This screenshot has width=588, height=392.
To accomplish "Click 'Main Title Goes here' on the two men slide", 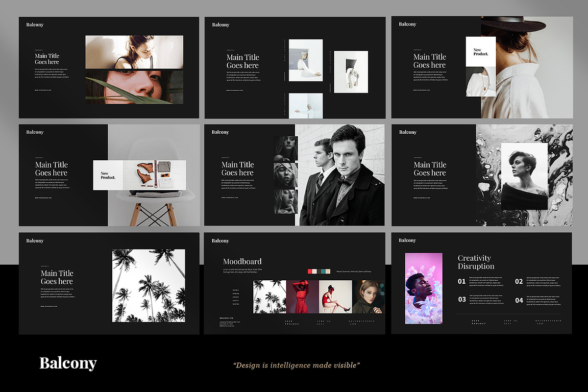I will pyautogui.click(x=238, y=169).
